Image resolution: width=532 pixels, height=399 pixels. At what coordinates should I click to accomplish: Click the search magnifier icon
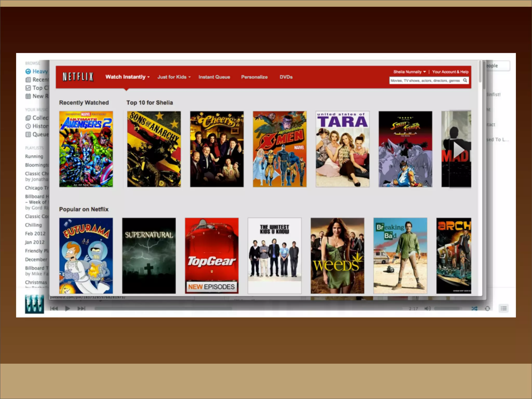[x=465, y=81]
